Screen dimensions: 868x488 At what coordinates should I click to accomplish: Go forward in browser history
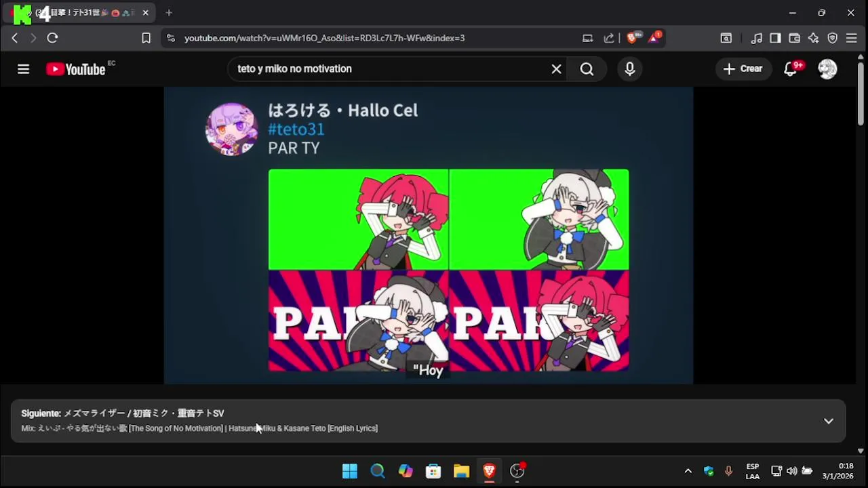pos(33,38)
